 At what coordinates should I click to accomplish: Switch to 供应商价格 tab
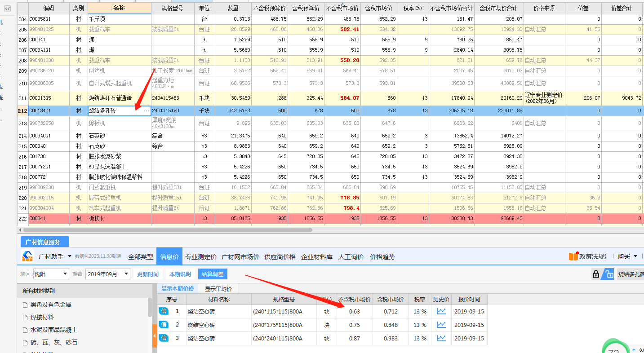[280, 257]
